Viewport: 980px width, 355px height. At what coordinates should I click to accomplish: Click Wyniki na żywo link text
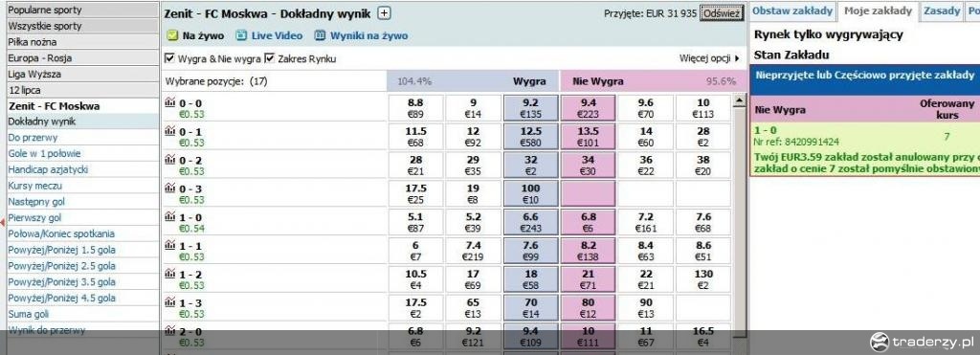[x=368, y=35]
